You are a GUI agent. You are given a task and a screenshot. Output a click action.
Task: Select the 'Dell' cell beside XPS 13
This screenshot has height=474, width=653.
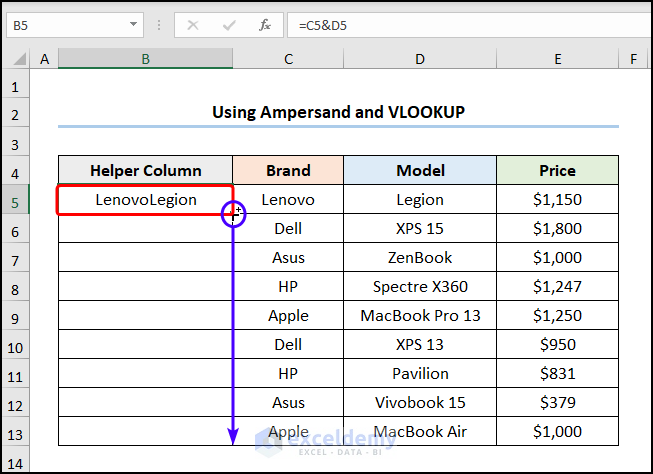[288, 344]
